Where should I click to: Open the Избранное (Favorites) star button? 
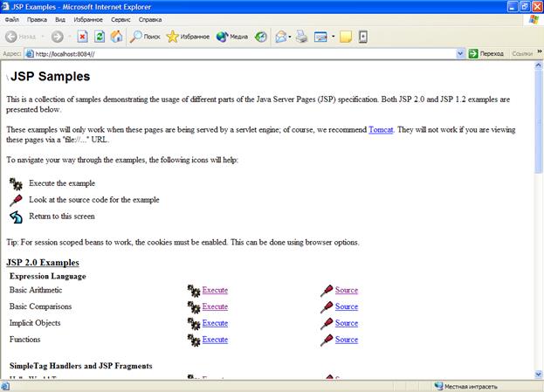pos(187,37)
